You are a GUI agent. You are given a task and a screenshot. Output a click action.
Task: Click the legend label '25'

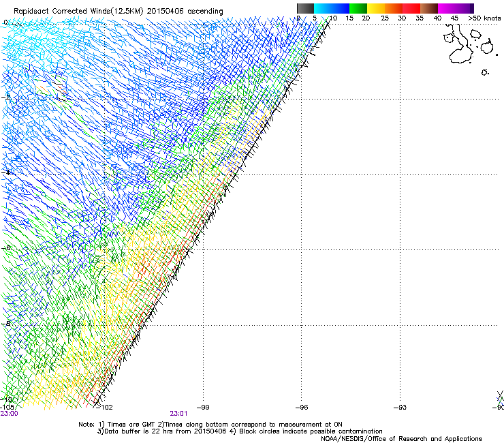point(384,18)
